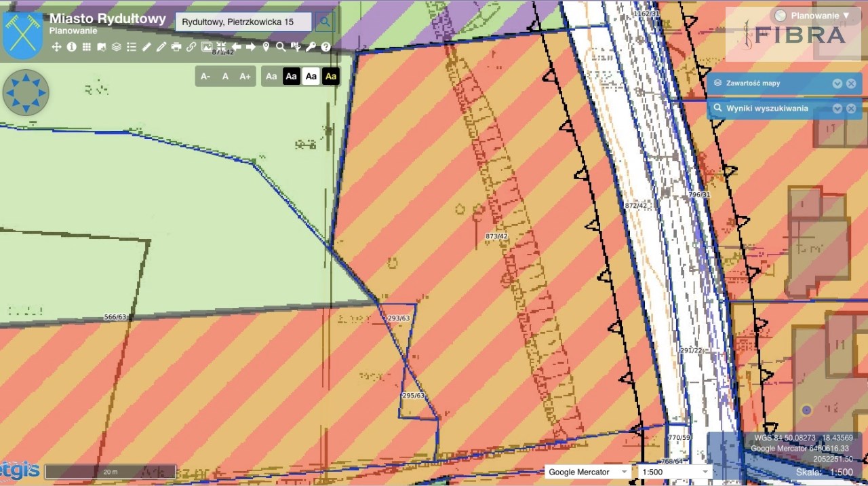Click the location pin marker icon
The height and width of the screenshot is (486, 868).
(266, 47)
